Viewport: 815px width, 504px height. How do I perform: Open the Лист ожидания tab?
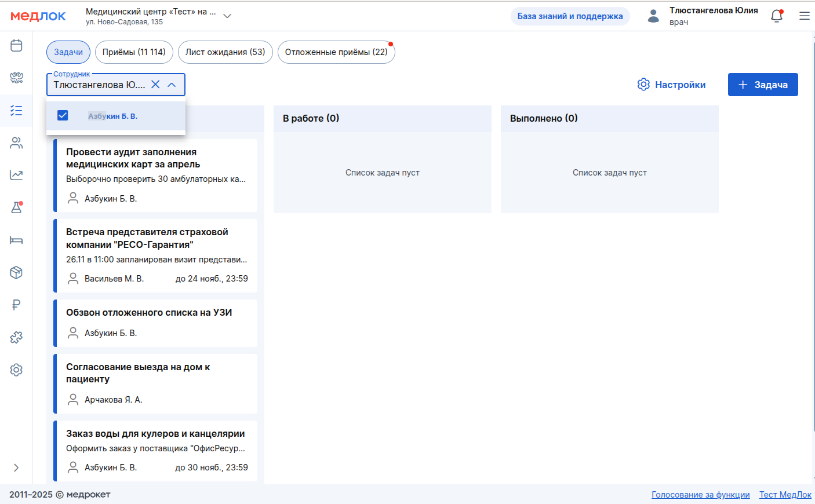pos(225,52)
